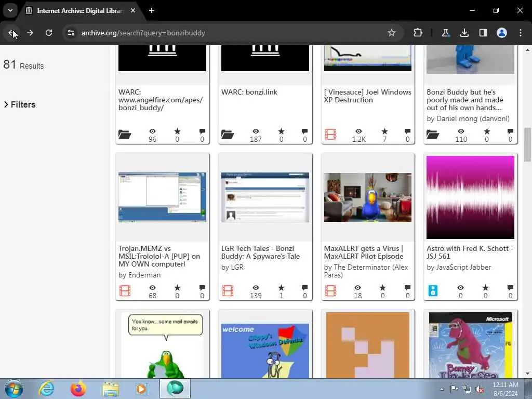Open the tab search dropdown arrow

click(10, 10)
